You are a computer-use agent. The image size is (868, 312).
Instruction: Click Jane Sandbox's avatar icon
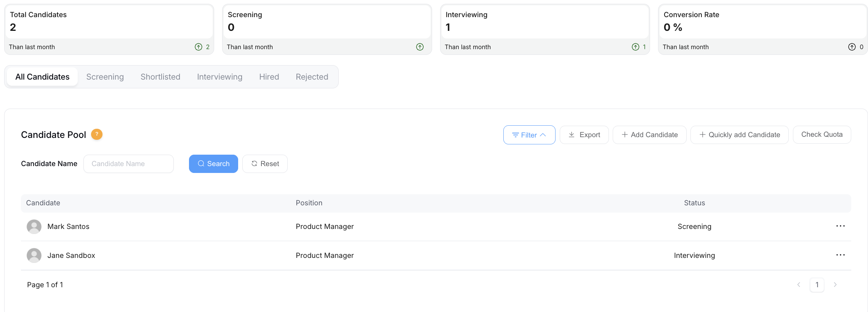pos(34,256)
